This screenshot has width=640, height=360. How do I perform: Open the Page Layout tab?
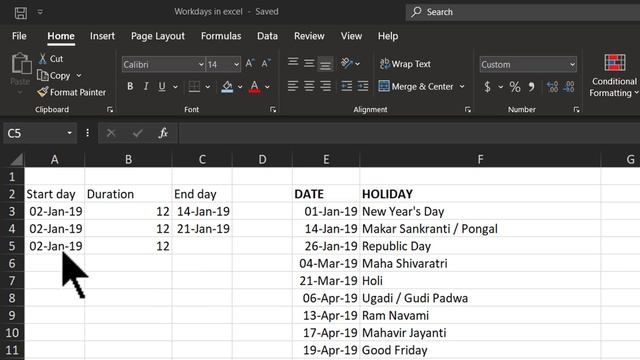click(x=158, y=36)
